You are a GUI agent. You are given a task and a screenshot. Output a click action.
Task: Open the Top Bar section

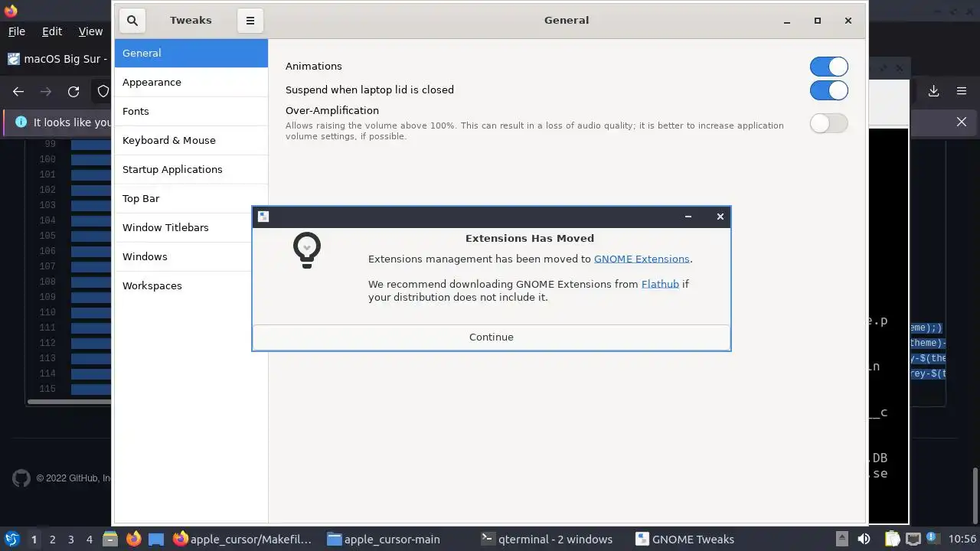[191, 198]
